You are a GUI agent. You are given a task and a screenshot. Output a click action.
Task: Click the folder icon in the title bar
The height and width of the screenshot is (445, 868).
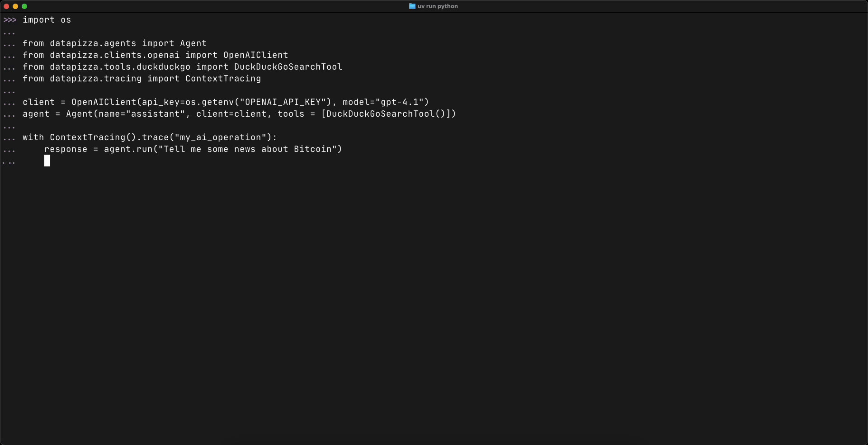(x=412, y=6)
